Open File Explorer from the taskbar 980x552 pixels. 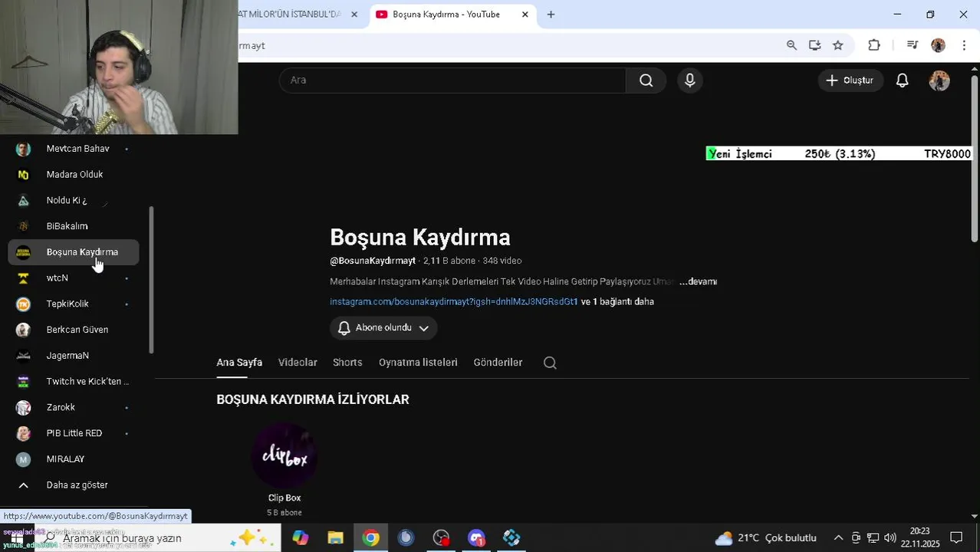pyautogui.click(x=335, y=538)
